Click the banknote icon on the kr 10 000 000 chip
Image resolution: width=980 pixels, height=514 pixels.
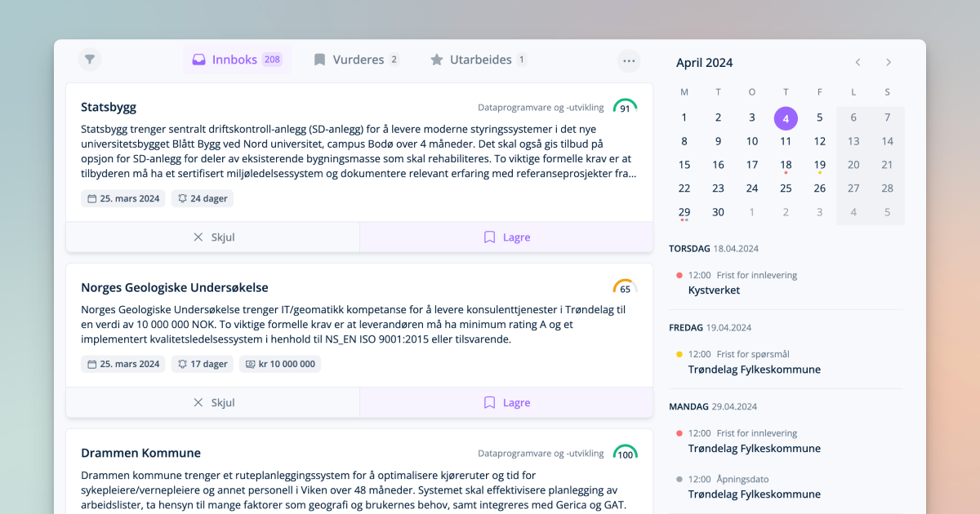pos(251,364)
